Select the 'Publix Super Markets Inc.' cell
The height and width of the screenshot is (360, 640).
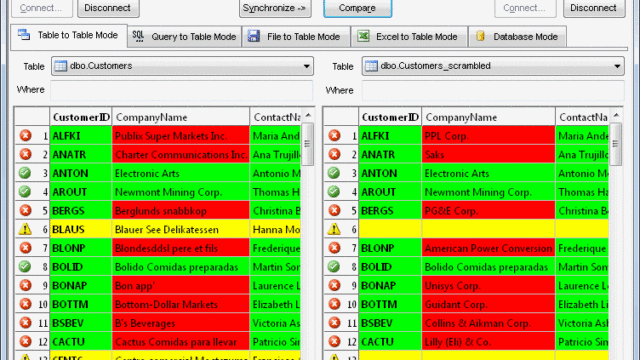point(181,136)
